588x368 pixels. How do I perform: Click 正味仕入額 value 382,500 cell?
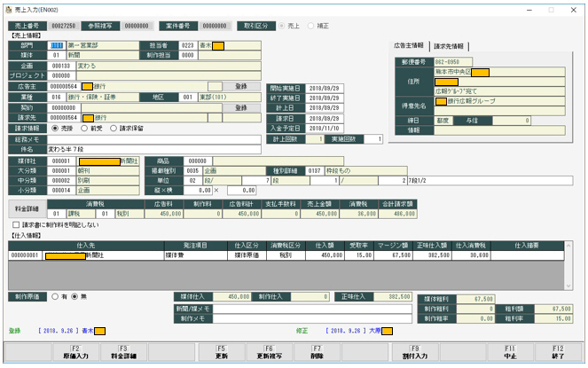point(432,255)
